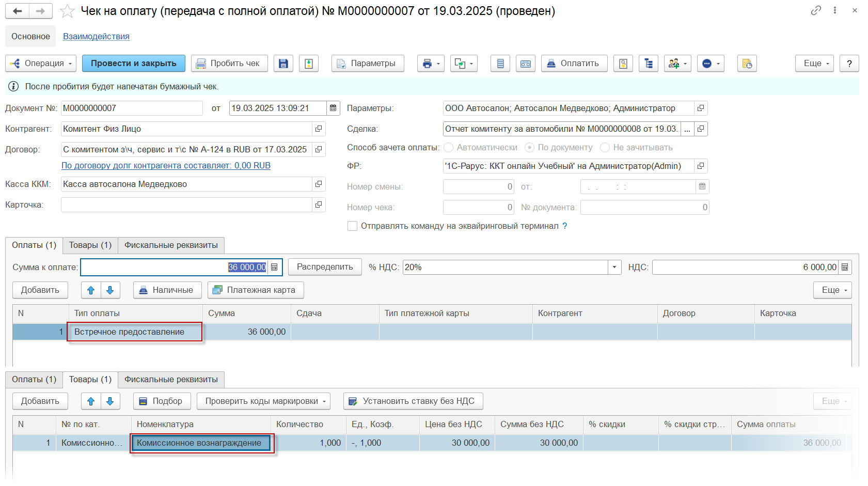Select Не зачитывать radio option
868x486 pixels.
605,148
